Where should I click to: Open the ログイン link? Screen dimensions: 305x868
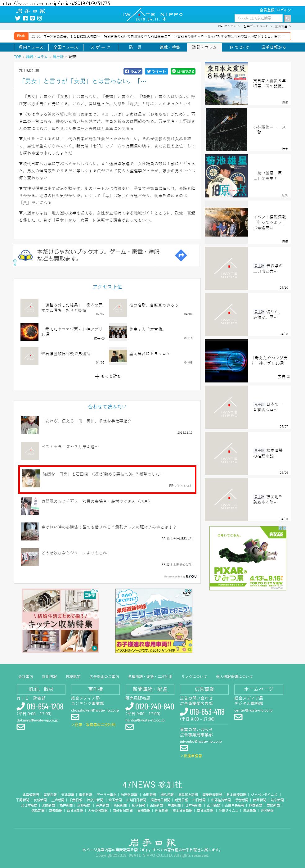(x=284, y=10)
